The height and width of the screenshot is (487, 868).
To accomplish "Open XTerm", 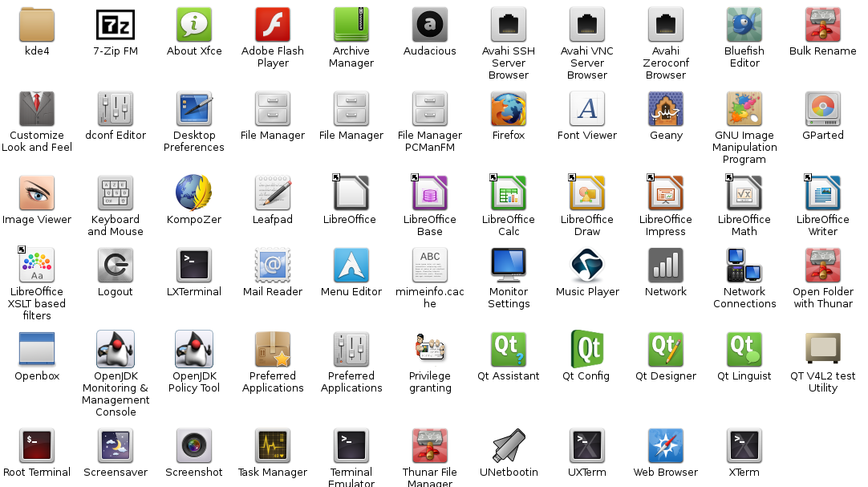I will (744, 445).
